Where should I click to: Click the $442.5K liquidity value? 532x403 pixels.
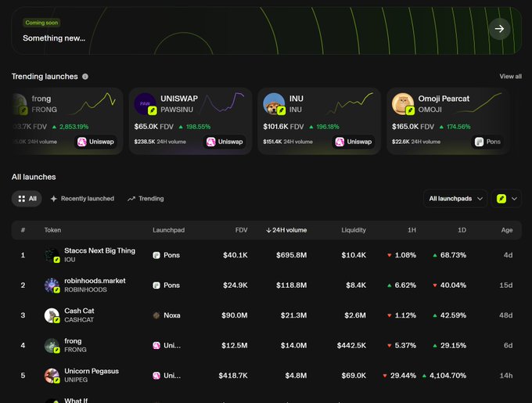[351, 345]
